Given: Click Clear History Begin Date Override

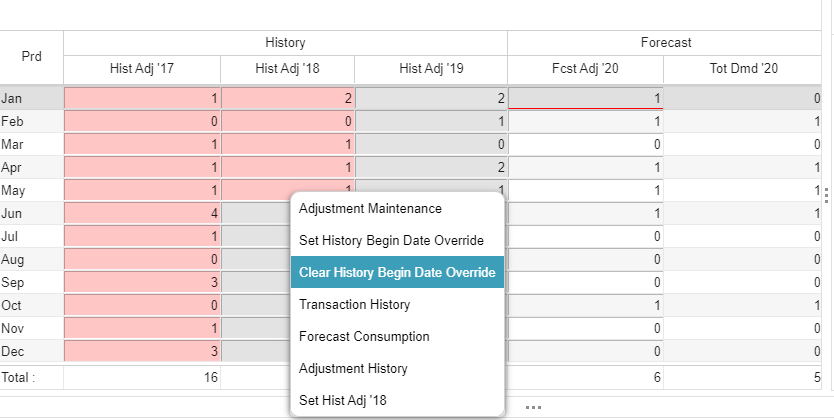Looking at the screenshot, I should point(396,272).
